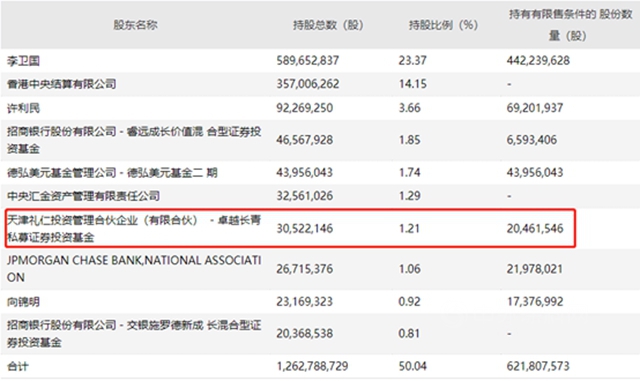Select shareholder 香港中央结算有限公司
The height and width of the screenshot is (381, 640).
62,84
